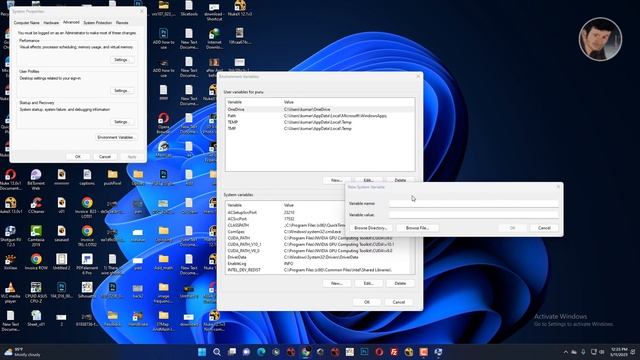Select the INTEL_DEV_REDIST system variable row
Viewport: 640px width, 360px height.
coord(318,270)
